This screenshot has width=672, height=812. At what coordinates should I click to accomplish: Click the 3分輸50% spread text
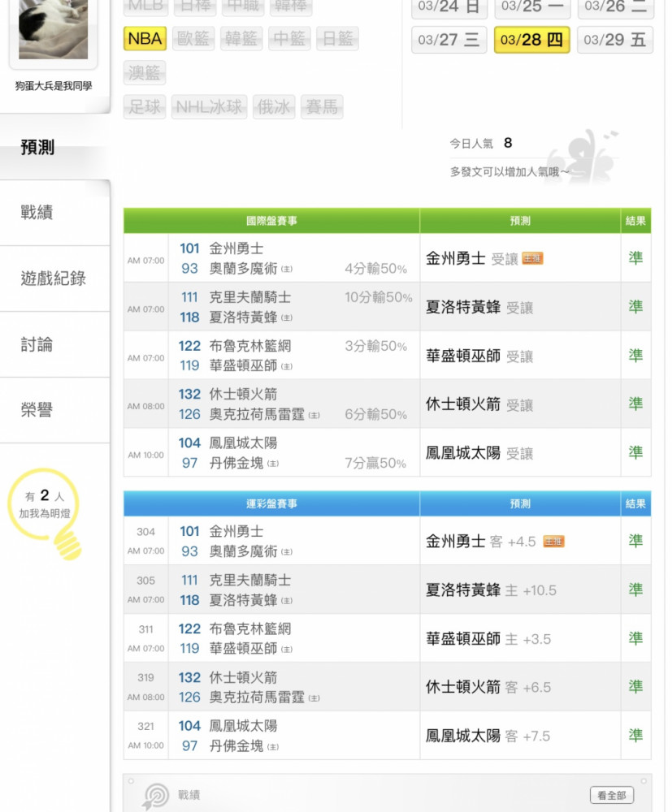pyautogui.click(x=375, y=346)
